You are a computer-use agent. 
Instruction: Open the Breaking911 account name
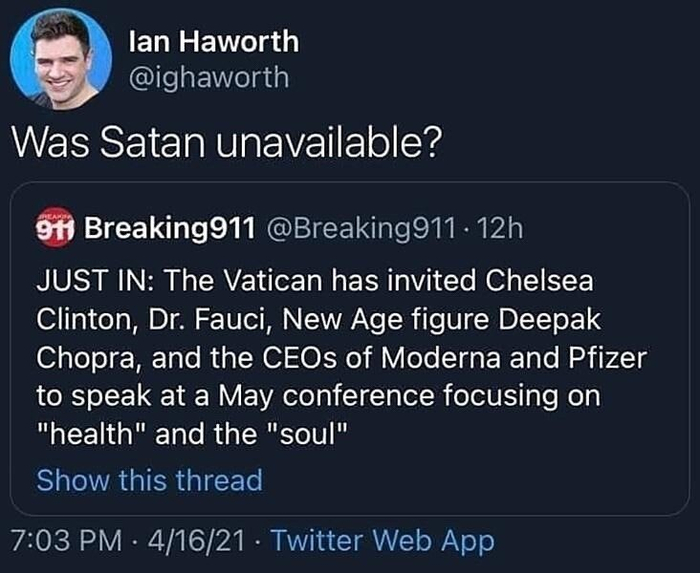click(166, 229)
